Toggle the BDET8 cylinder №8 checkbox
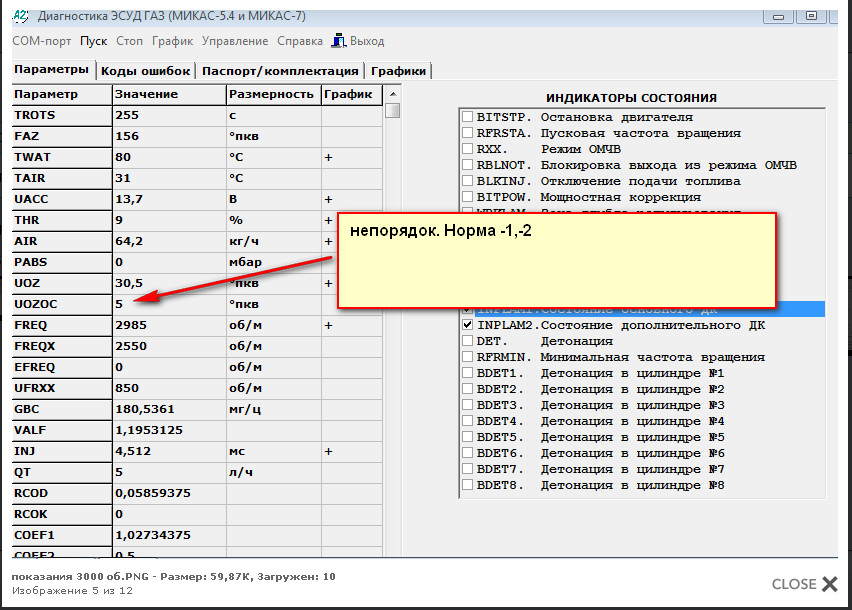The width and height of the screenshot is (852, 610). [467, 485]
